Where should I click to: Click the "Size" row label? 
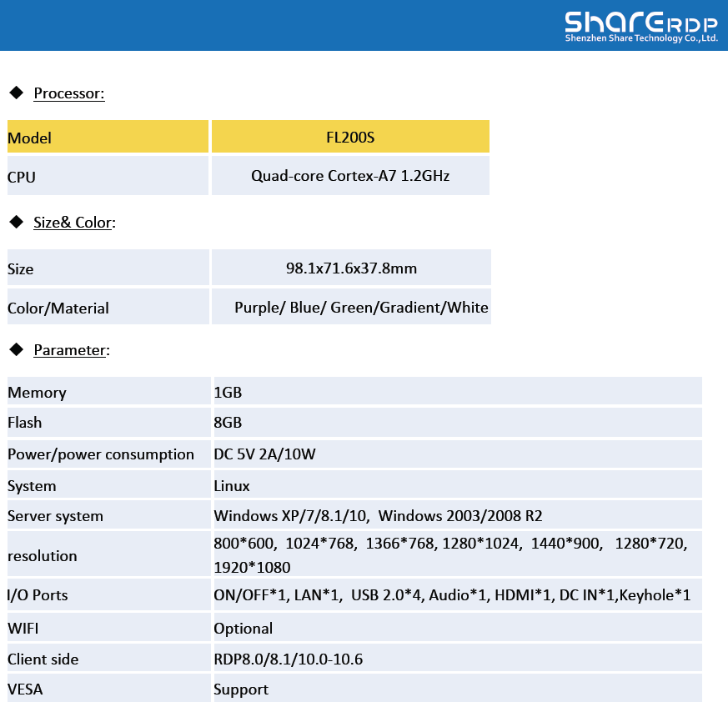coord(20,269)
